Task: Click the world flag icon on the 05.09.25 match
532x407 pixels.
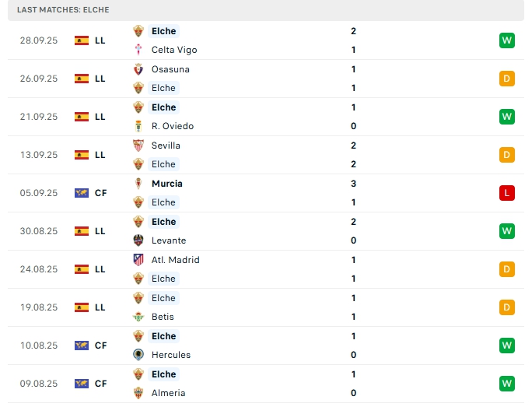Action: point(82,193)
